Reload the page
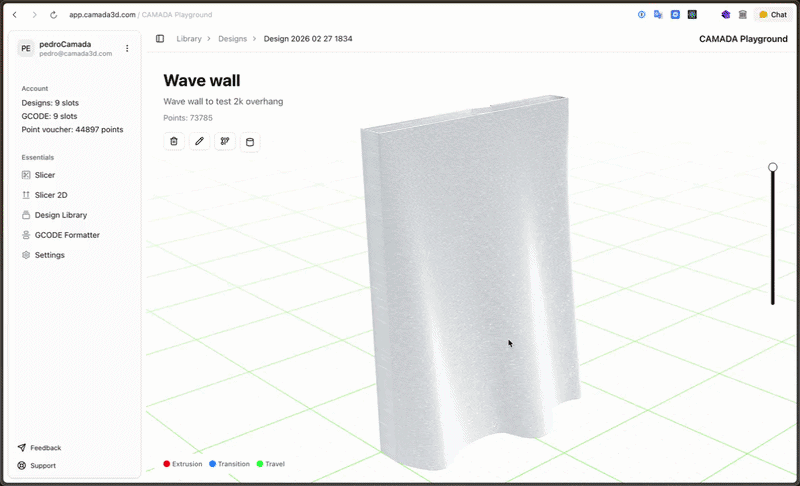Viewport: 800px width, 486px height. click(x=53, y=15)
